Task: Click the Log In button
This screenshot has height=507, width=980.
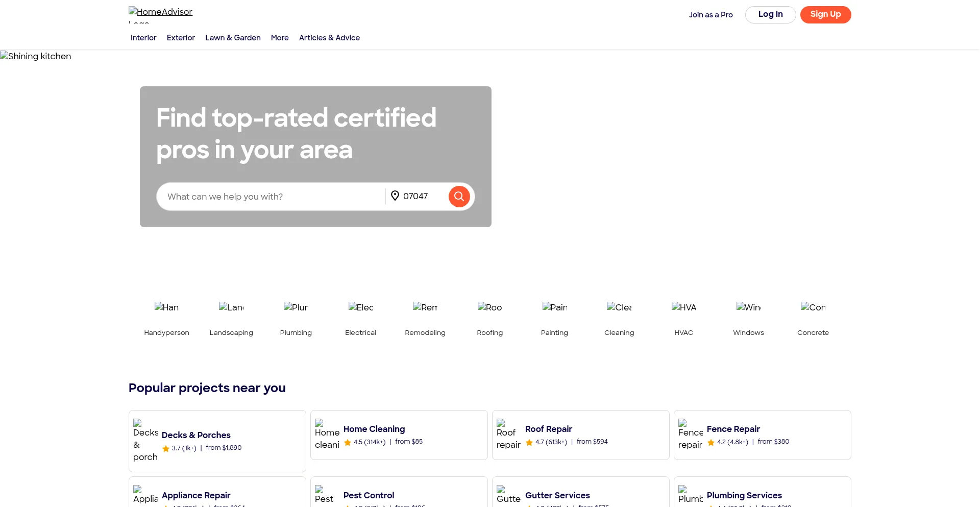Action: [770, 14]
